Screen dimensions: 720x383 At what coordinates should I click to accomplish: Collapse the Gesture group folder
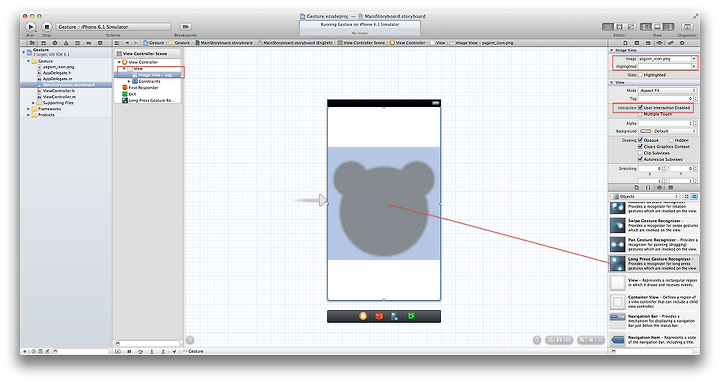coord(28,61)
